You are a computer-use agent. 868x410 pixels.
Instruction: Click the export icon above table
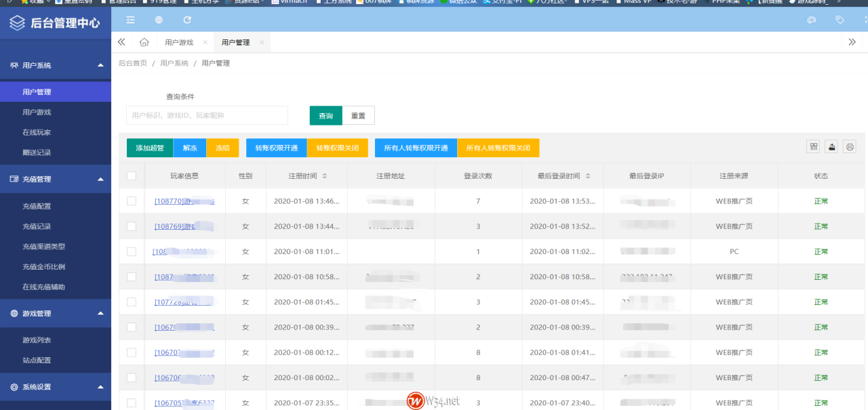831,147
